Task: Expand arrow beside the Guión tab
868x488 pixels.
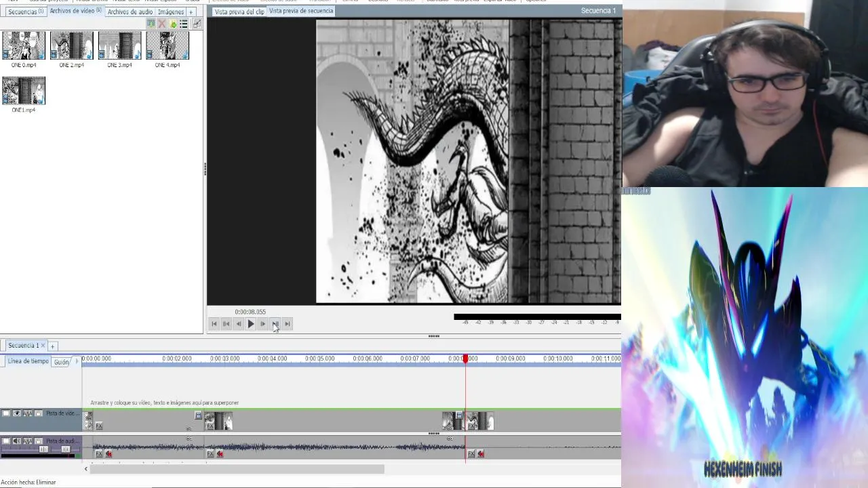Action: click(77, 362)
